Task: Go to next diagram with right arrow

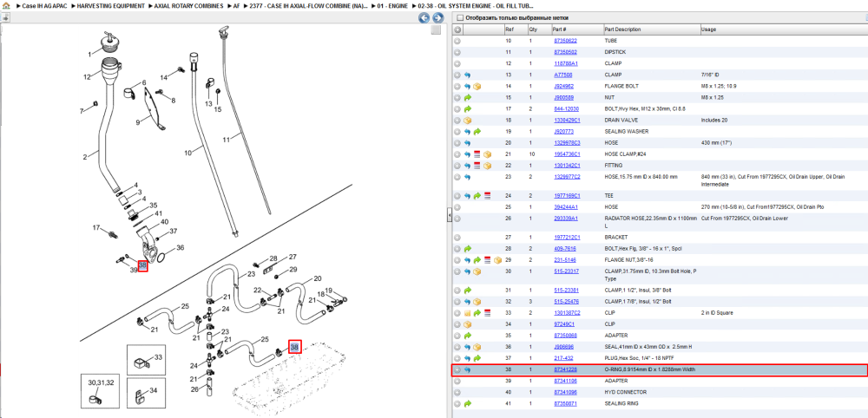Action: (437, 18)
